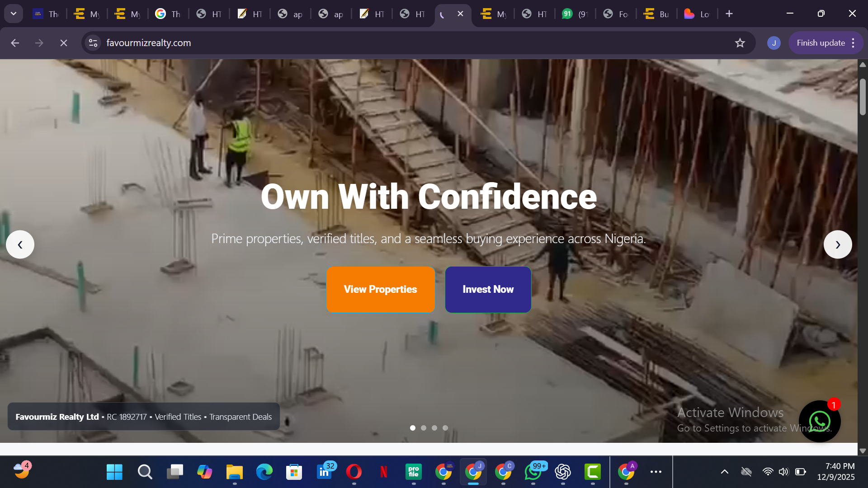Open the menu beside Finish update

[853, 42]
